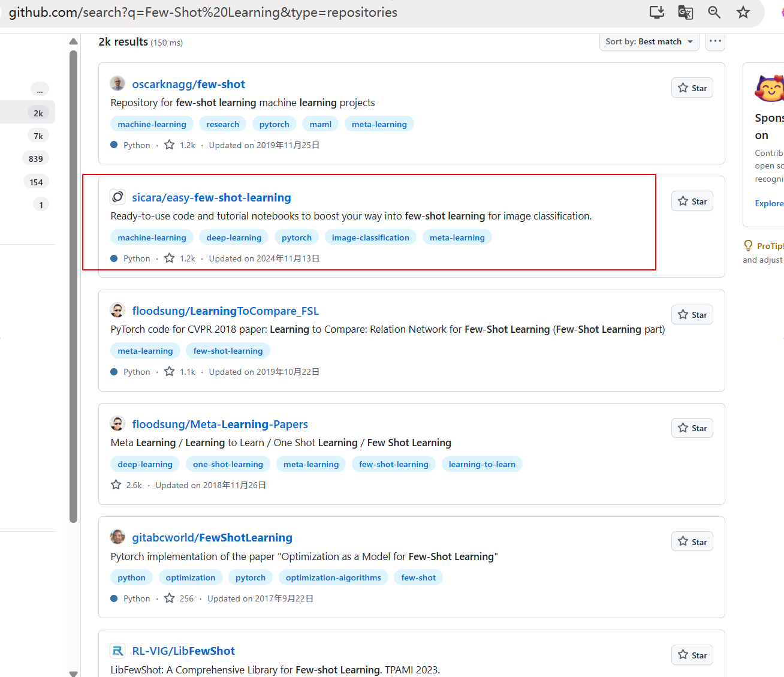Viewport: 784px width, 677px height.
Task: Click star count 2.6k on Meta-Learning-Papers
Action: 126,485
